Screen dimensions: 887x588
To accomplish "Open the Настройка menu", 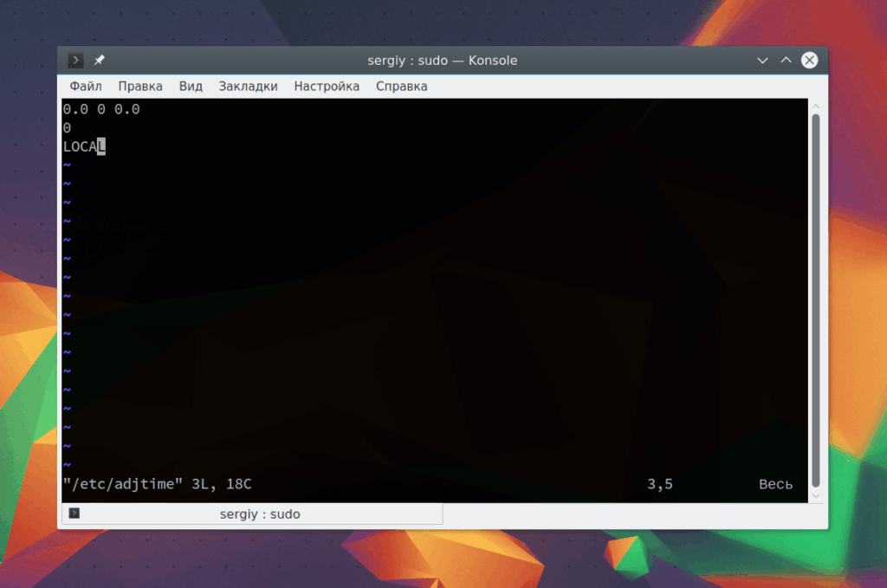I will pyautogui.click(x=327, y=87).
